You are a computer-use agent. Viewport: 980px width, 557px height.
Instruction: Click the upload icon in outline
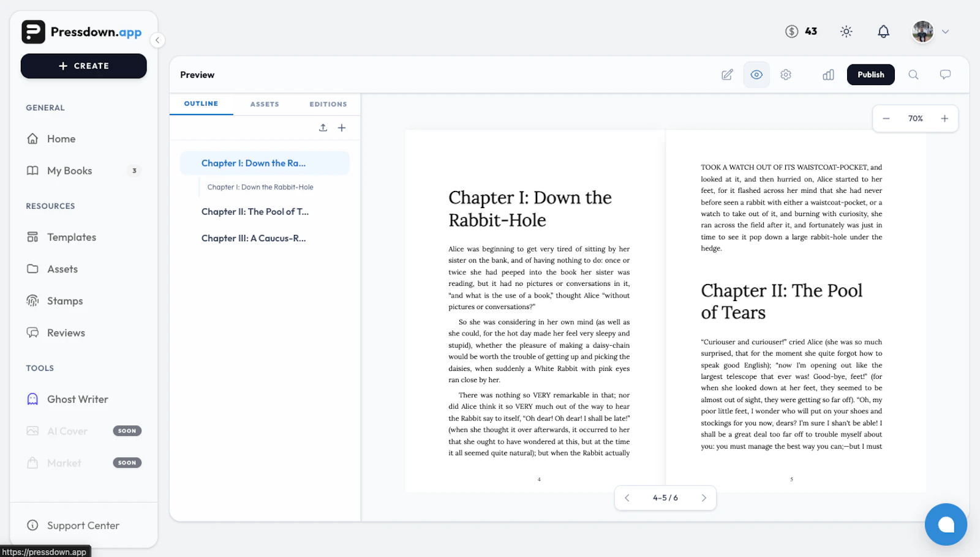coord(323,128)
